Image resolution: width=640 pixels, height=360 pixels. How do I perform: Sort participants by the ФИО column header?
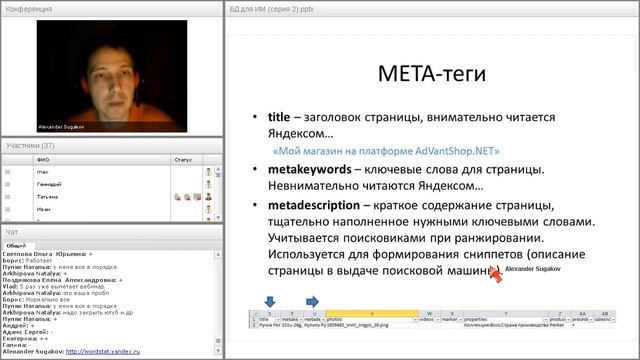point(102,160)
